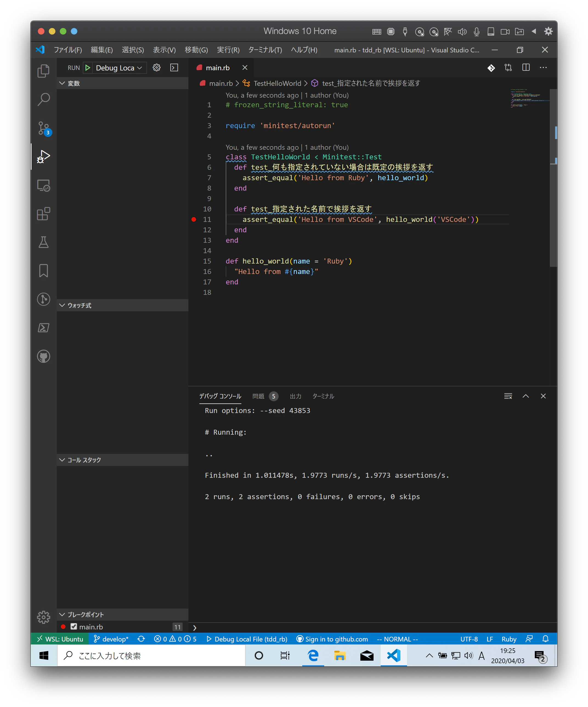
Task: Click Sign in to github.com
Action: coord(332,639)
